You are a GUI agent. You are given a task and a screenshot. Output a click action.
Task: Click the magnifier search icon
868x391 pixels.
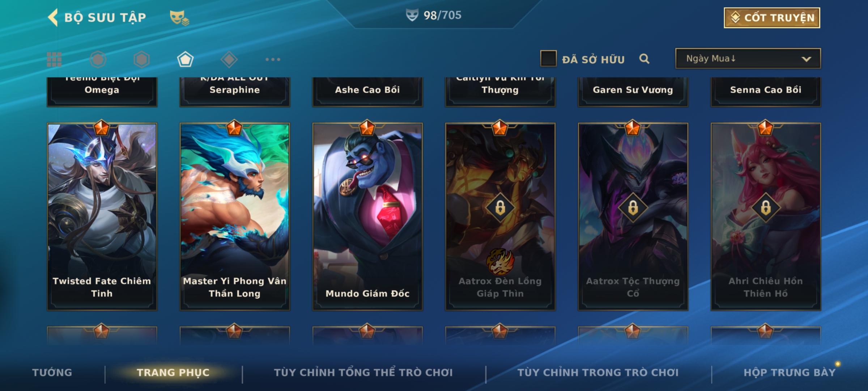644,59
